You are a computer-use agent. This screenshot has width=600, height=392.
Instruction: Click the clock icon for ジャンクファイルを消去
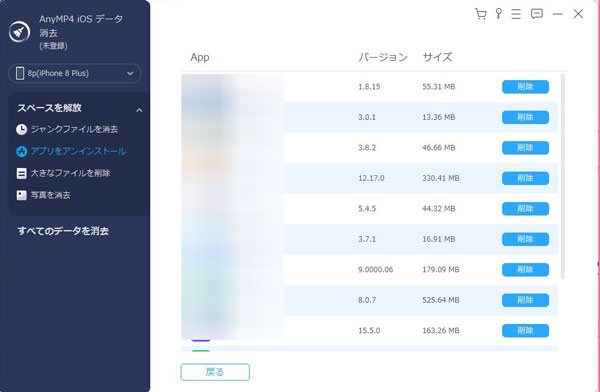coord(21,129)
